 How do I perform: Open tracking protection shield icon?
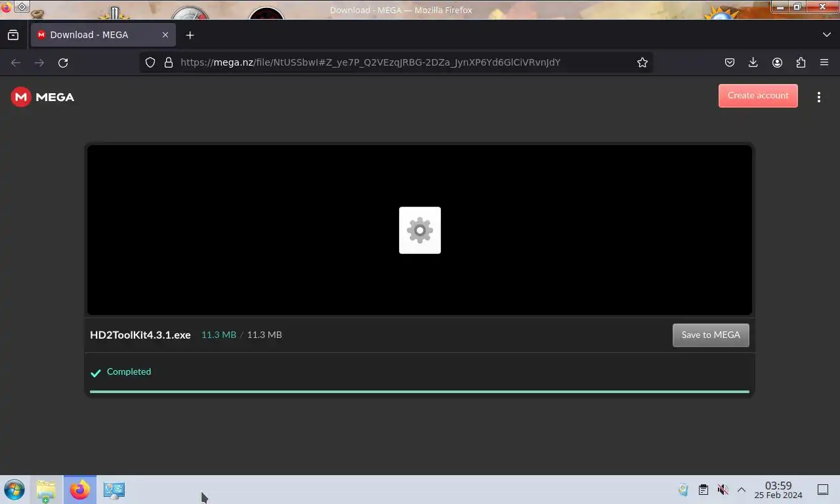click(x=150, y=62)
